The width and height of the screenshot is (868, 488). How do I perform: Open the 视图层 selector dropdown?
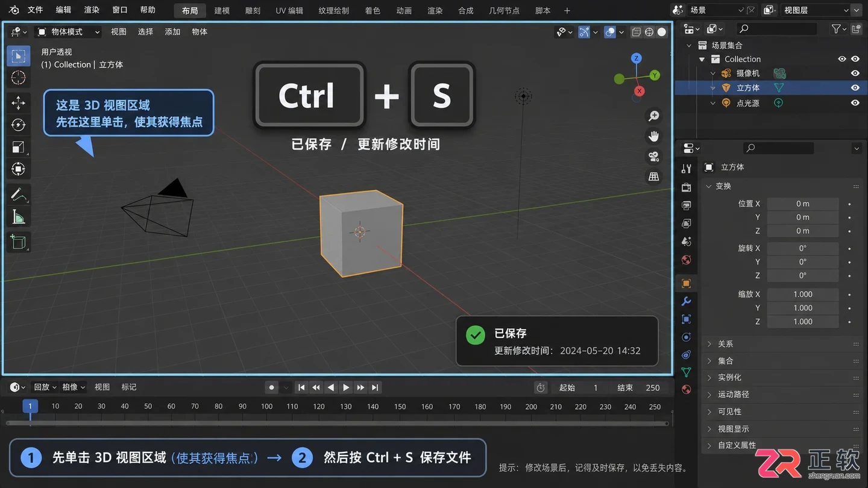(822, 10)
